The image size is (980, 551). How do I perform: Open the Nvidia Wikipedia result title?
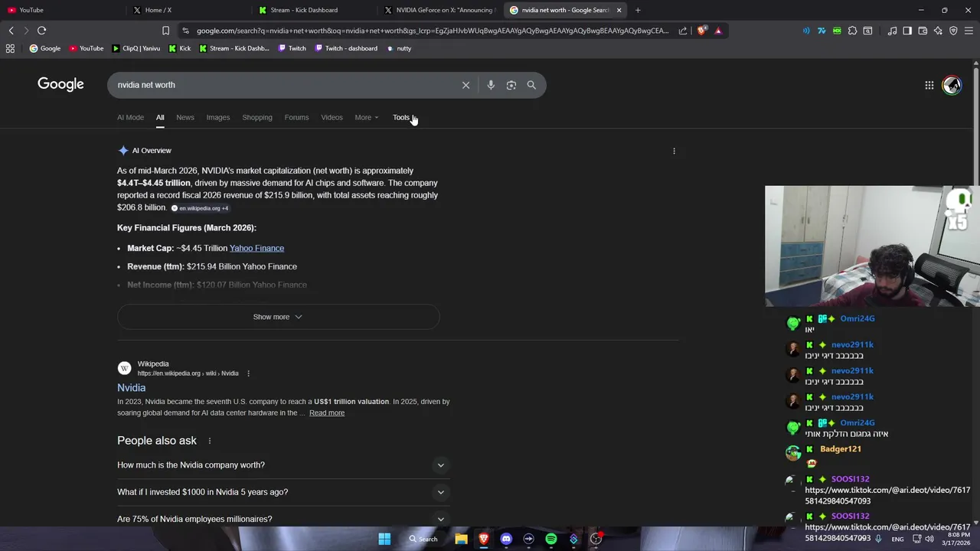[x=131, y=388]
